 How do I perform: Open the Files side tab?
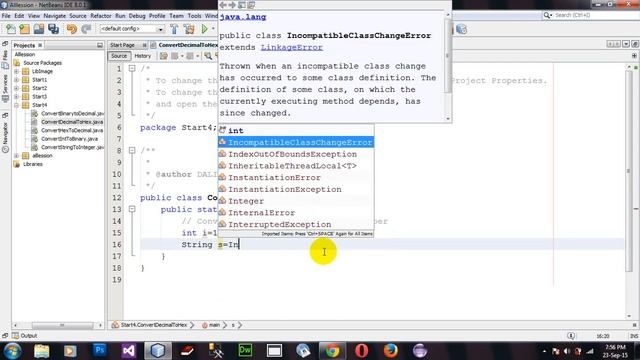point(5,56)
